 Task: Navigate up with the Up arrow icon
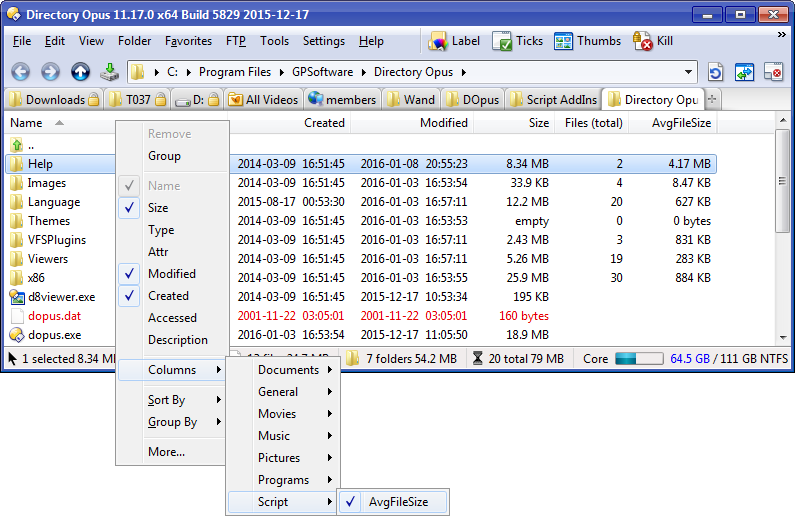click(80, 72)
